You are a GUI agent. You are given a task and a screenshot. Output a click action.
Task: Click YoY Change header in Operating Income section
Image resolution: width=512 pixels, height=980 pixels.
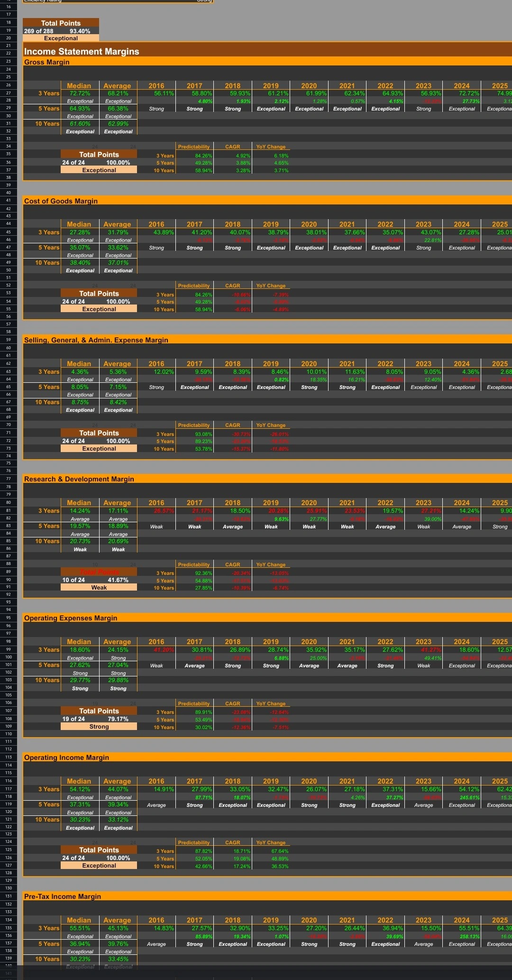coord(271,843)
